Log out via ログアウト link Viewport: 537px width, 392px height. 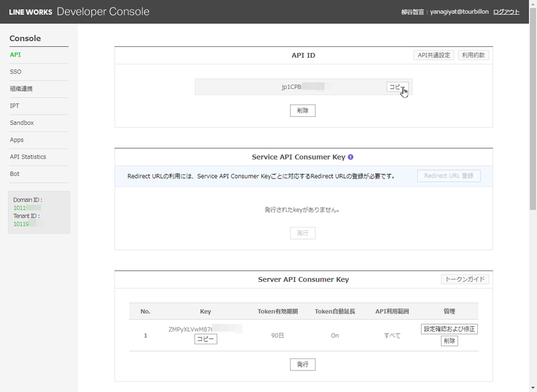(x=506, y=12)
